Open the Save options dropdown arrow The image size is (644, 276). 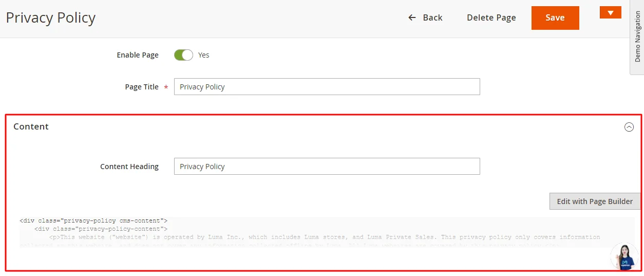(x=610, y=13)
